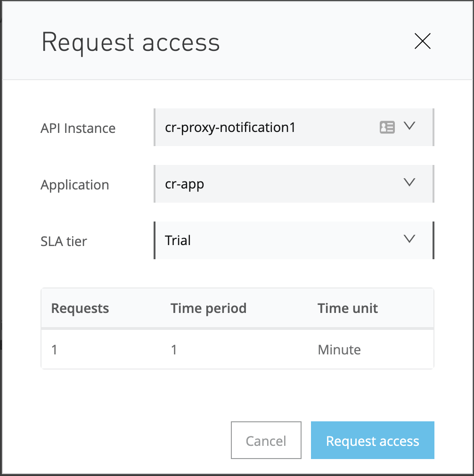
Task: Select the Time period value cell
Action: click(x=174, y=350)
